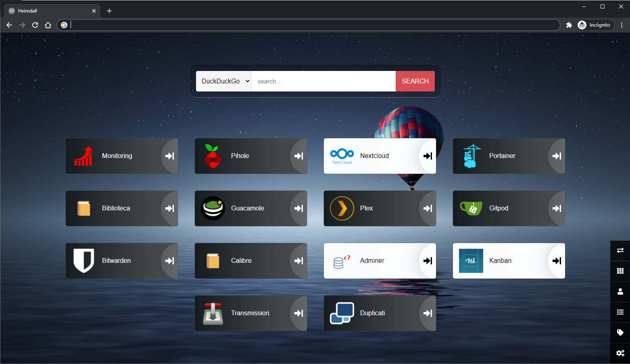Open Transmission via its arrow button
Screen dimensions: 630x364
299,313
